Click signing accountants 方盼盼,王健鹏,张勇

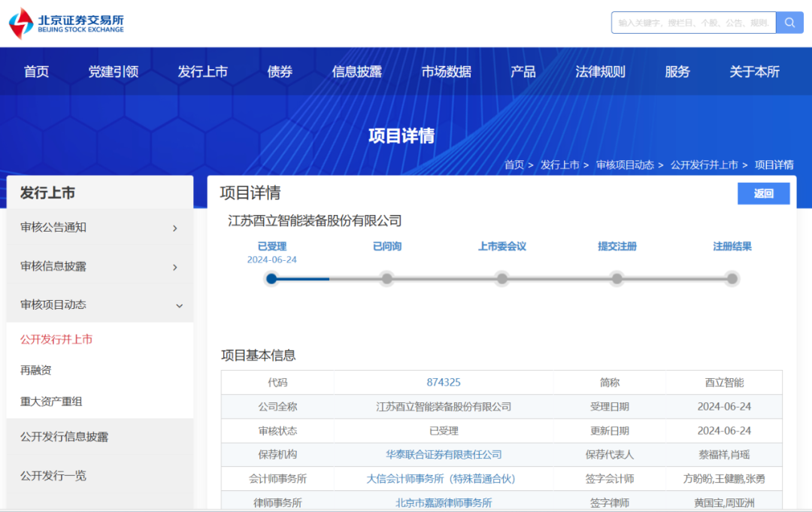(724, 478)
